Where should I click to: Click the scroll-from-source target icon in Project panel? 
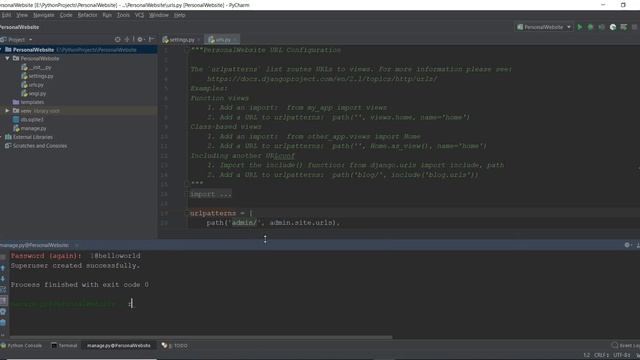[x=118, y=40]
